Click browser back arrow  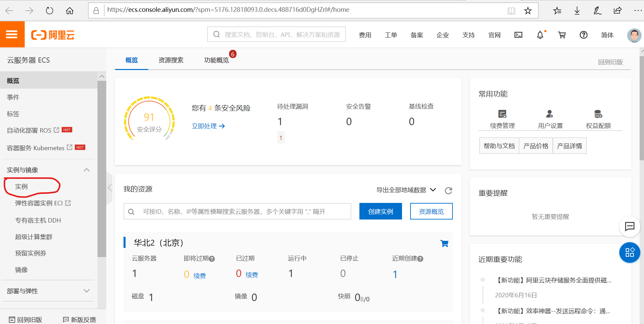[x=9, y=11]
